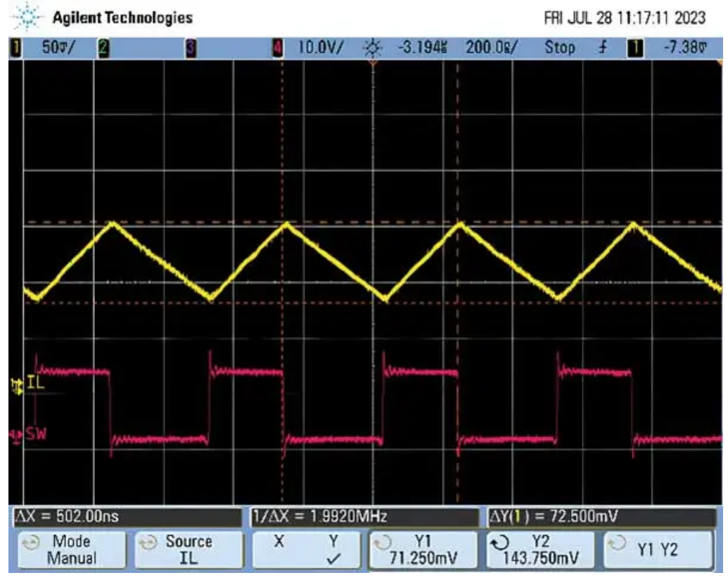Select the Y2 143.750mV cursor softkey

[x=540, y=550]
